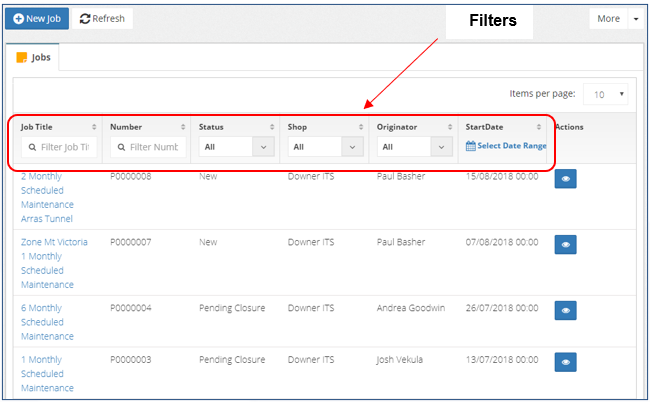The width and height of the screenshot is (650, 402).
Task: Click the Job Title column header label
Action: pos(36,127)
